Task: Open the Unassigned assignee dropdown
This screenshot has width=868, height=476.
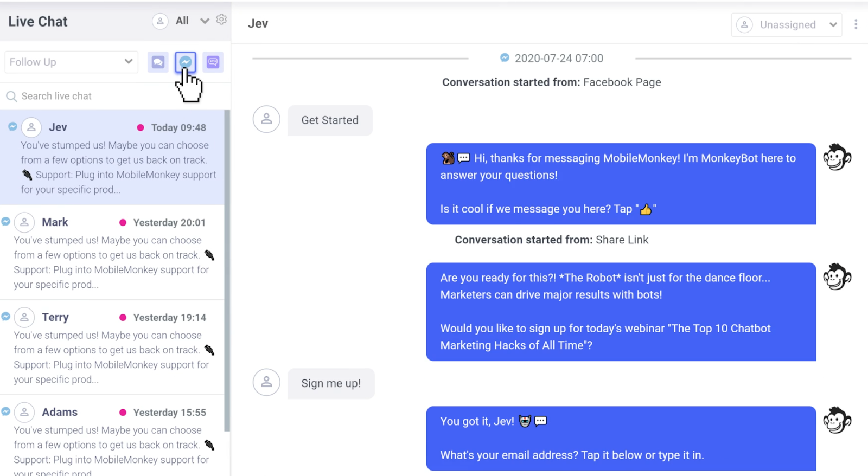Action: pos(787,25)
